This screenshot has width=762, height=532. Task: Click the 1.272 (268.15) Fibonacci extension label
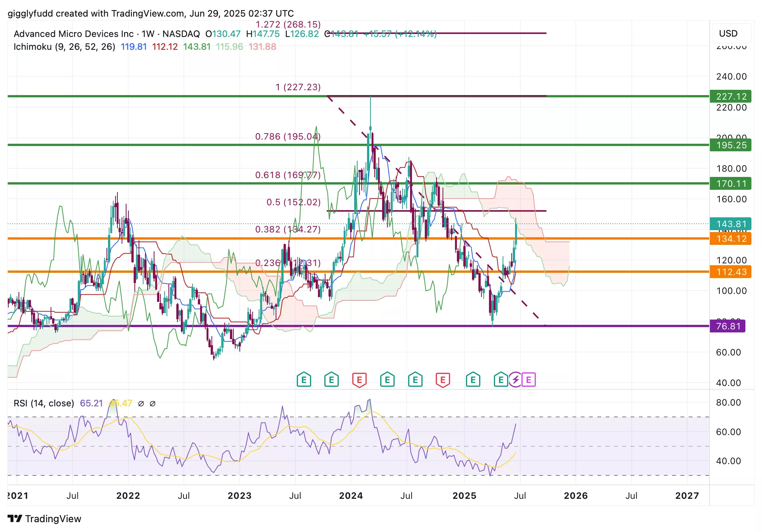click(x=288, y=25)
